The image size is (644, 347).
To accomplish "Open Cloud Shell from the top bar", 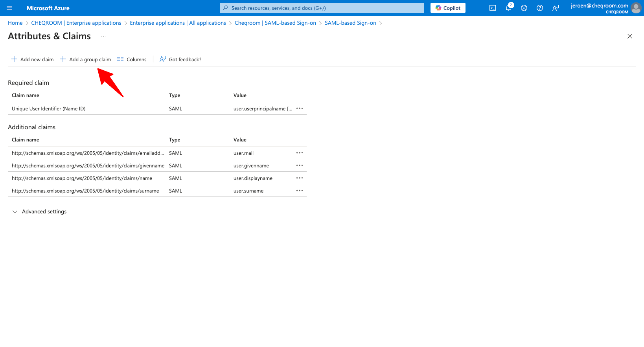I will pos(492,8).
